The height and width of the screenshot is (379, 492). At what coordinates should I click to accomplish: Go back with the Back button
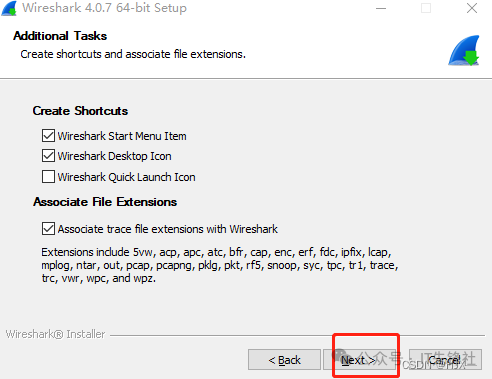284,360
